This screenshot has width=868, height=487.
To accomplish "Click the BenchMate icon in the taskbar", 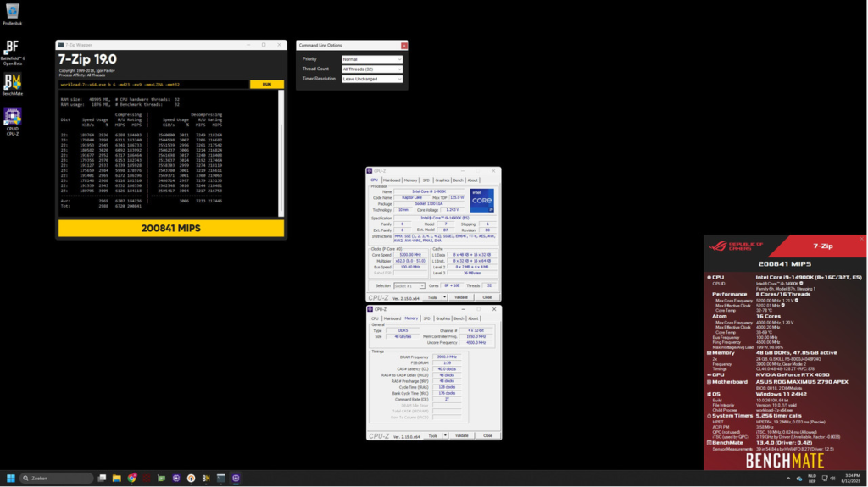I will pyautogui.click(x=206, y=479).
